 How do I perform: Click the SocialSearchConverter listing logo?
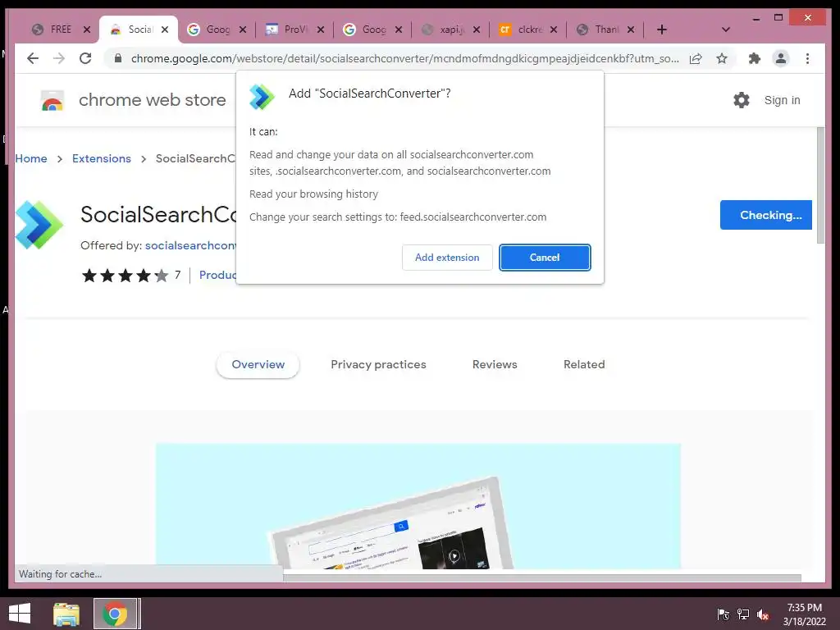coord(39,225)
